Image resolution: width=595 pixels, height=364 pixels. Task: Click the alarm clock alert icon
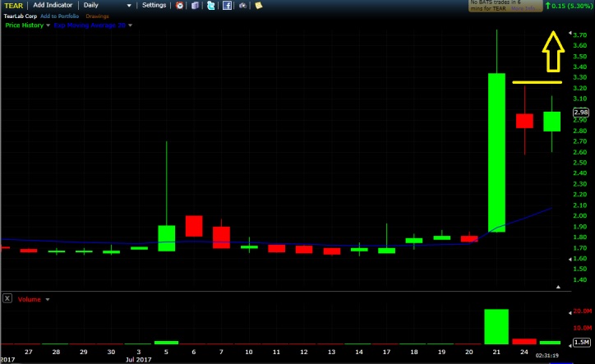179,5
